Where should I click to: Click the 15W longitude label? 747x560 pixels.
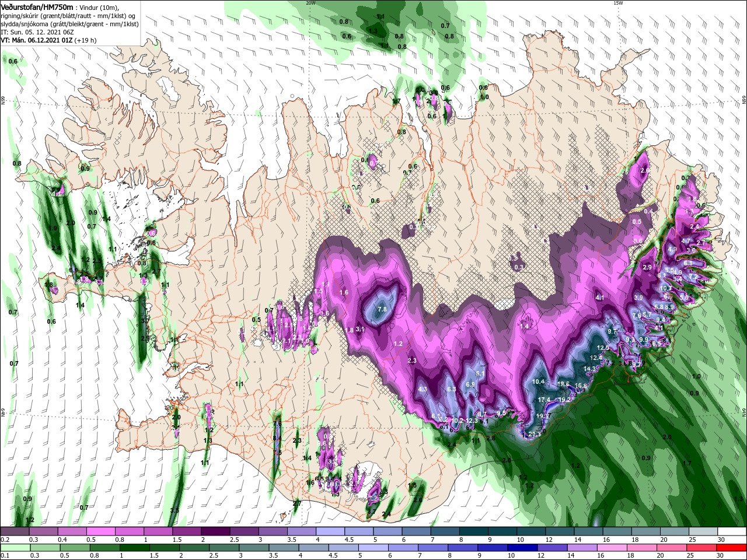pos(618,3)
